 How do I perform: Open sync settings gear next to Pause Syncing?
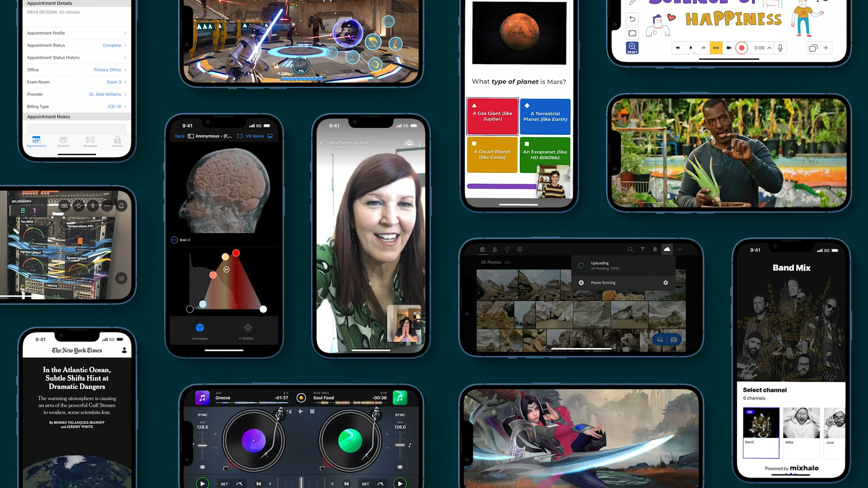pyautogui.click(x=665, y=283)
